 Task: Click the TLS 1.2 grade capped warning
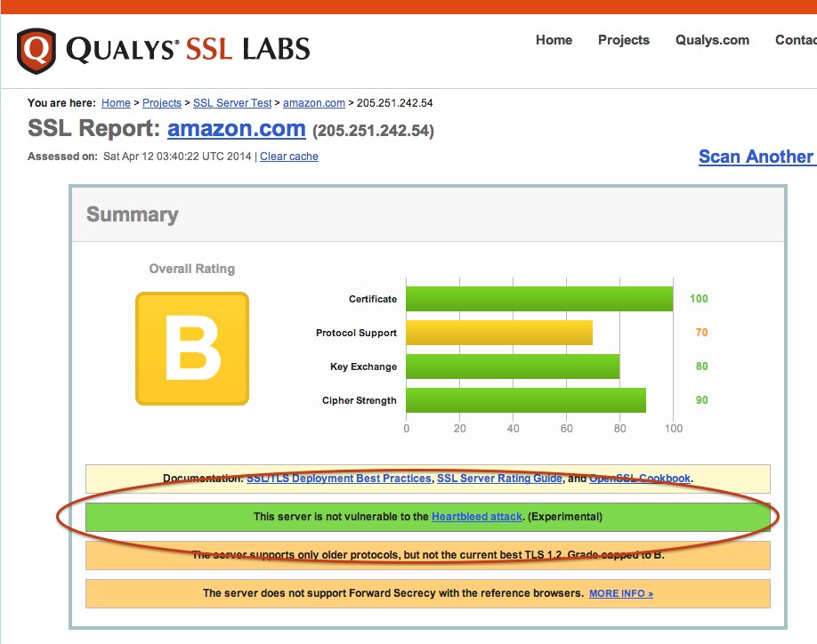click(x=428, y=555)
